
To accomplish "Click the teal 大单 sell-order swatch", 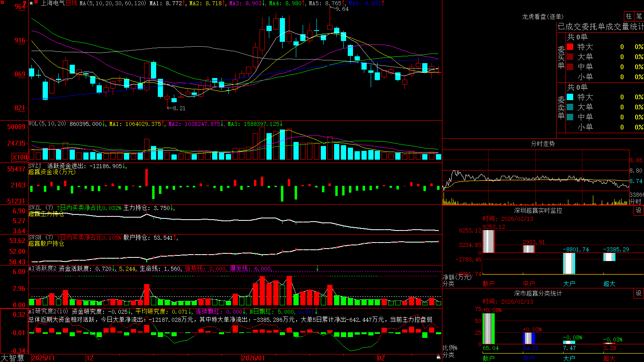I will pos(570,107).
